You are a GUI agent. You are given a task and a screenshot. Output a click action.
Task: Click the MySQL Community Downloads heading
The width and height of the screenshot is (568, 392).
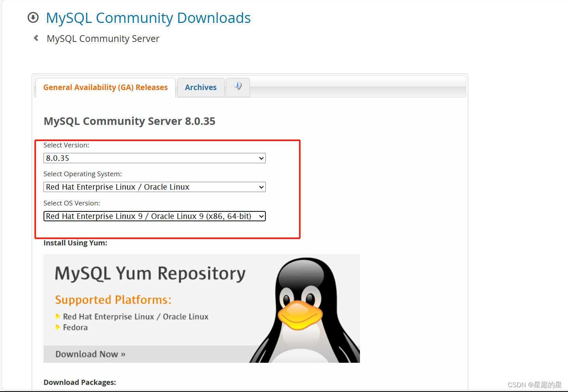click(x=148, y=18)
